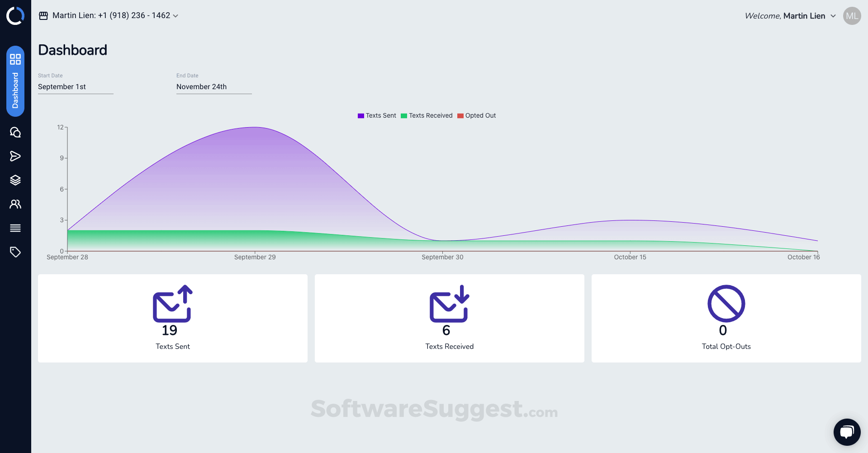Expand the Welcome Martin Lien user menu

(790, 16)
